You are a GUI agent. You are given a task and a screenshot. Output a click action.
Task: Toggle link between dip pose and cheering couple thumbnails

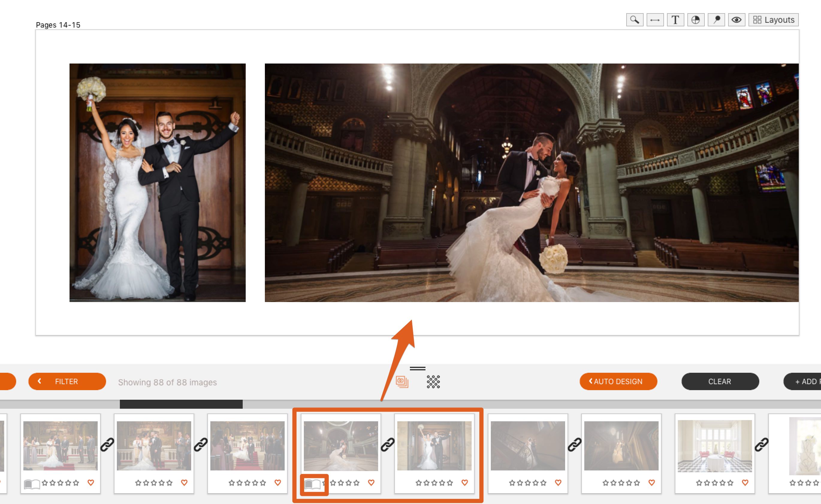point(388,445)
